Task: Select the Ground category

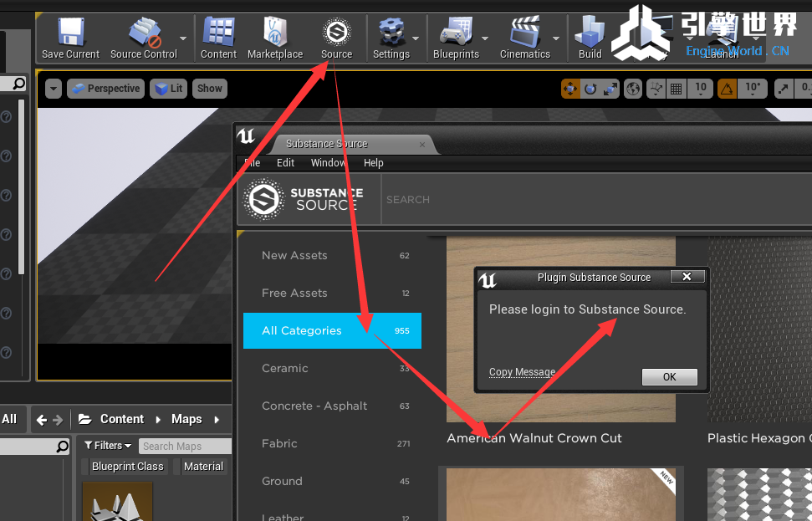Action: (333, 481)
